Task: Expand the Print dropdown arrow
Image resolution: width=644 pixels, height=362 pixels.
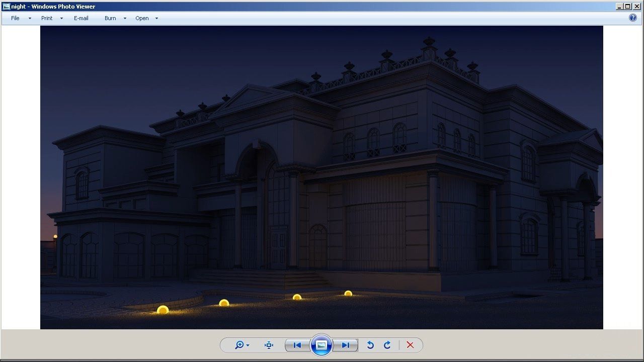Action: (61, 18)
